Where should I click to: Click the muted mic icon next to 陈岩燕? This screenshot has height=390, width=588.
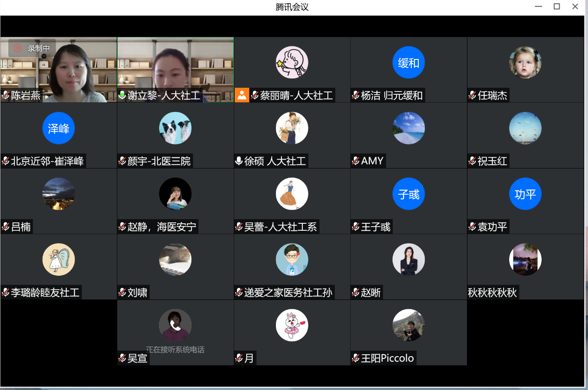6,96
